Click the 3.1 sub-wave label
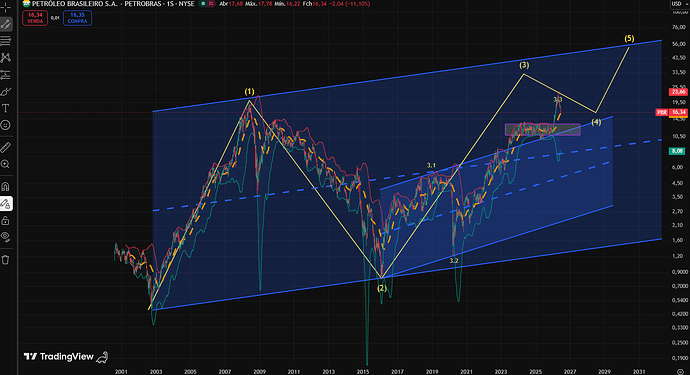 click(x=431, y=165)
